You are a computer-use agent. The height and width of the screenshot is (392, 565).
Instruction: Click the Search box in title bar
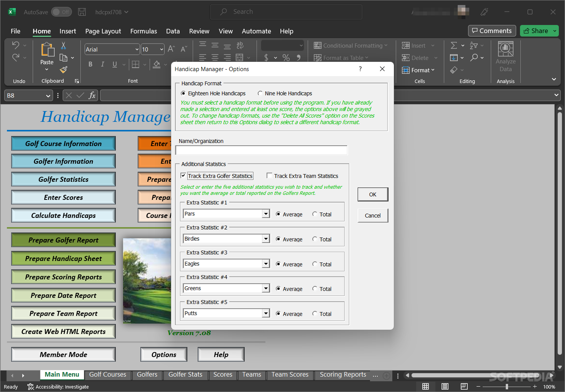286,12
